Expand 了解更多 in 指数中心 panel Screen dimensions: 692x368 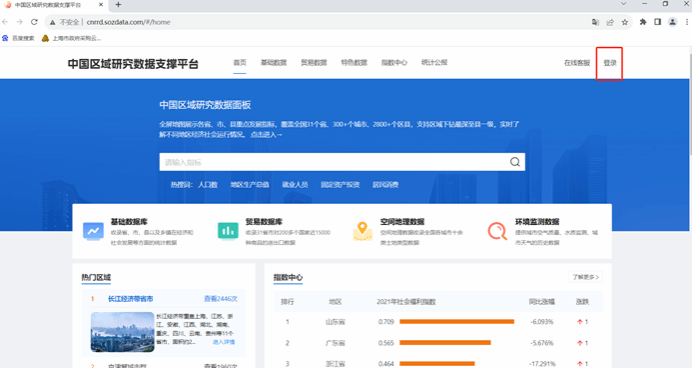coord(585,277)
